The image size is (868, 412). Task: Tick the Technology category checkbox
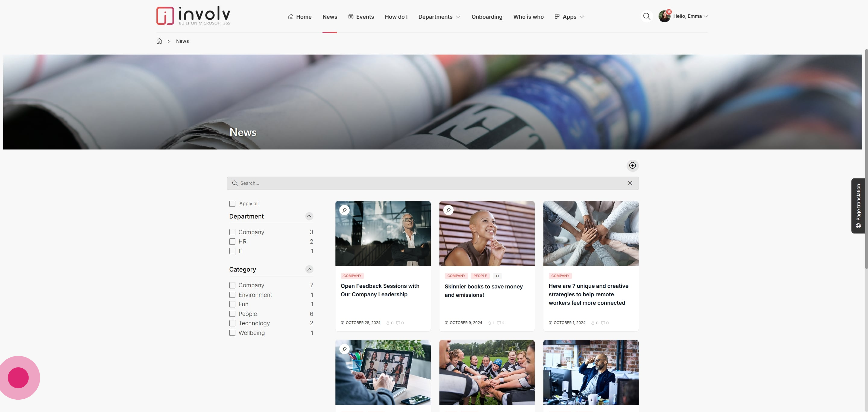pyautogui.click(x=232, y=323)
